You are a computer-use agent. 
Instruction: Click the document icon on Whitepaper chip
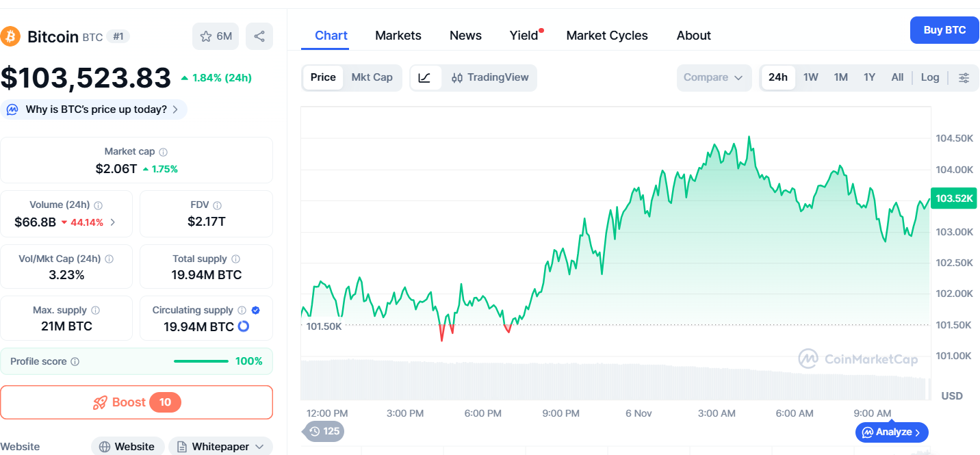coord(182,447)
